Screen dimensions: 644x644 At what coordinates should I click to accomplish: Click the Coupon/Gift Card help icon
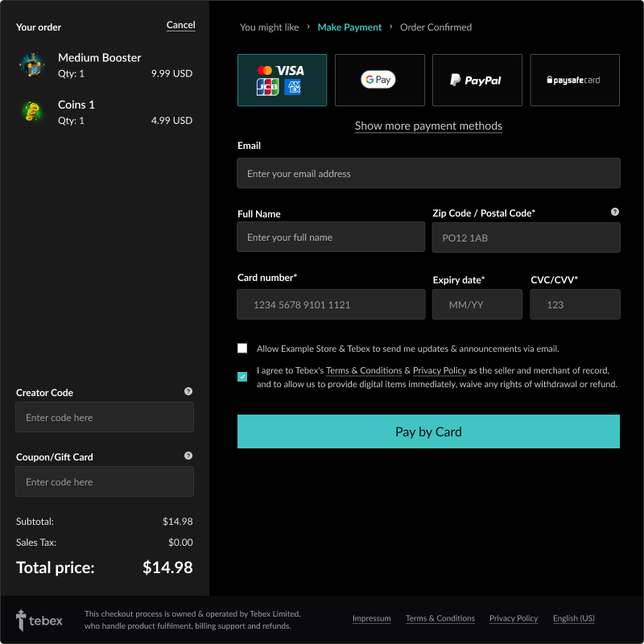coord(188,456)
